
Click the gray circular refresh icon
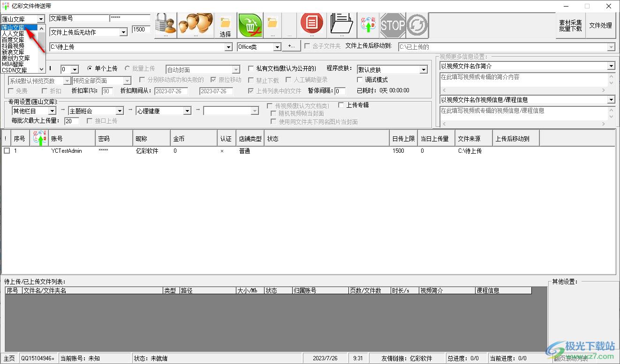417,25
